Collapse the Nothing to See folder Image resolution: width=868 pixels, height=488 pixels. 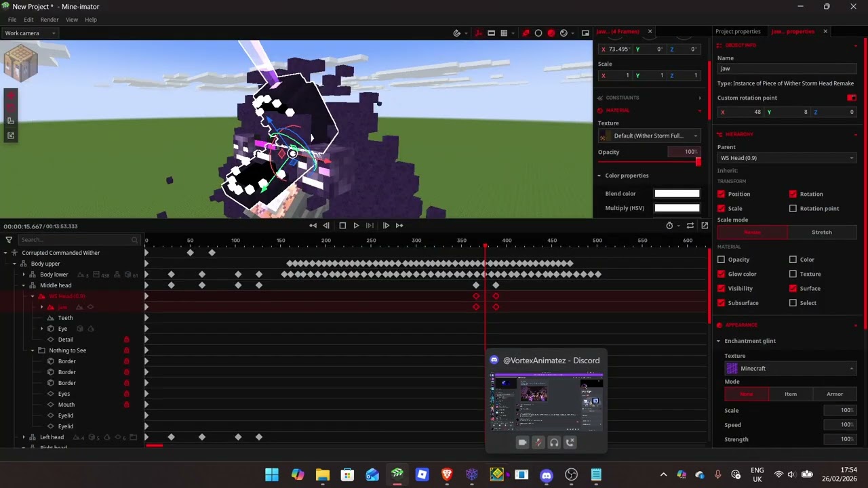[33, 350]
